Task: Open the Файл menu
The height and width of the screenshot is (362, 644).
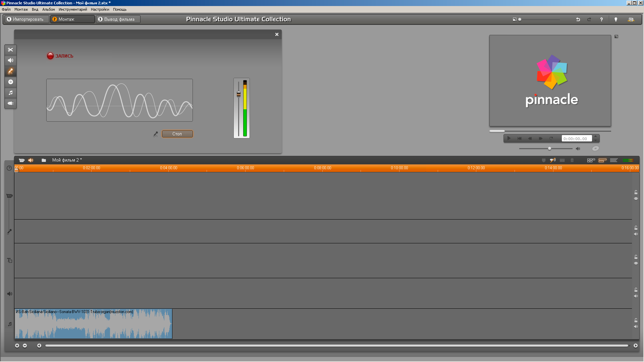Action: point(6,9)
